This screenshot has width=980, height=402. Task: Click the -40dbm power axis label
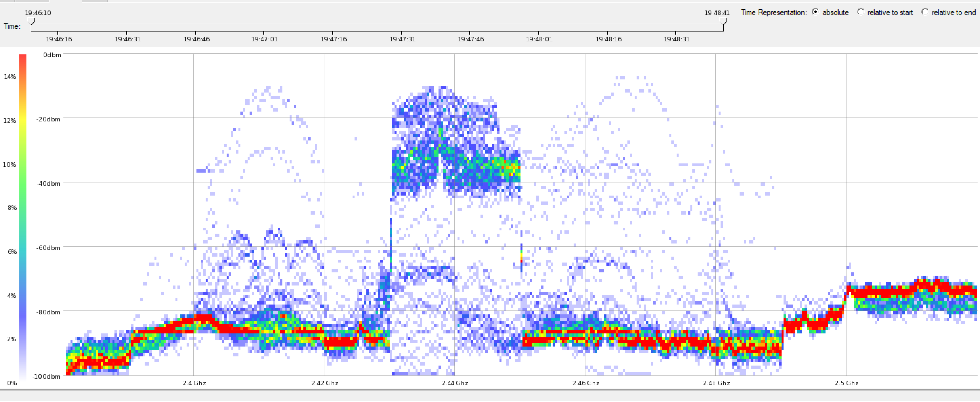click(48, 183)
